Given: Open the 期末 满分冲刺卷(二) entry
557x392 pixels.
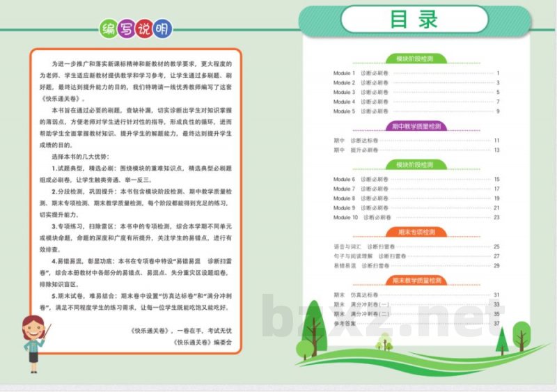Looking at the screenshot, I should click(416, 314).
